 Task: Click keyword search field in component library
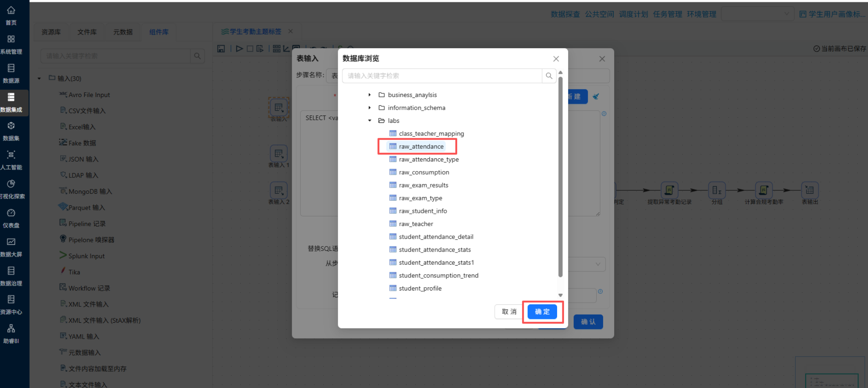tap(115, 56)
